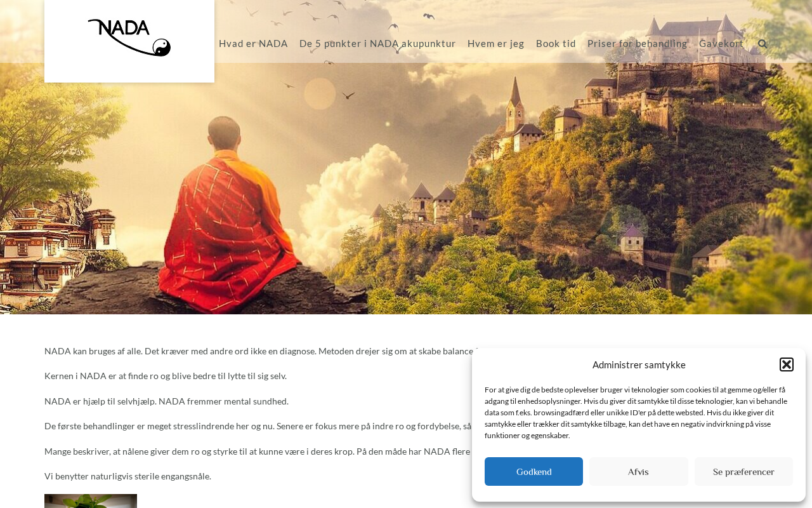Accept cookies with the Godkend button
812x508 pixels.
click(x=534, y=472)
